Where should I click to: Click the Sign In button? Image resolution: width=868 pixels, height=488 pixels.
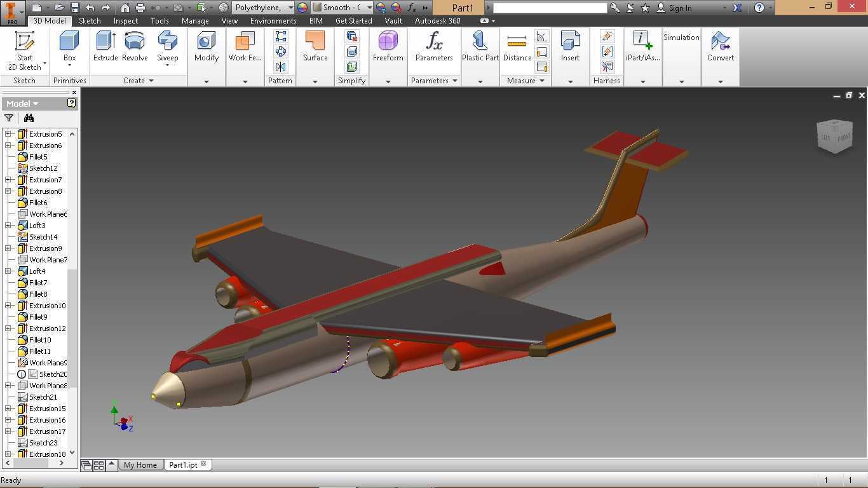pyautogui.click(x=674, y=8)
